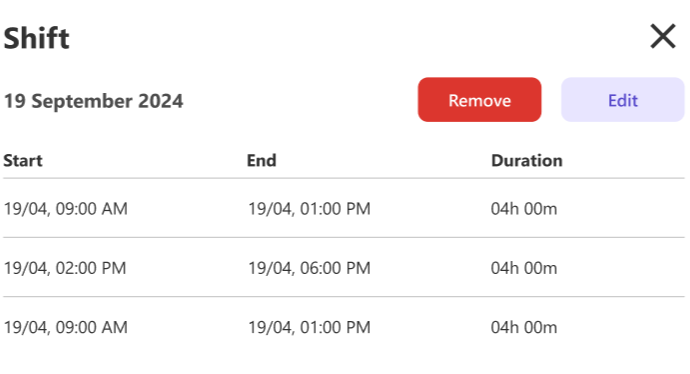This screenshot has width=690, height=374.
Task: Click the Duration column header
Action: pos(527,161)
